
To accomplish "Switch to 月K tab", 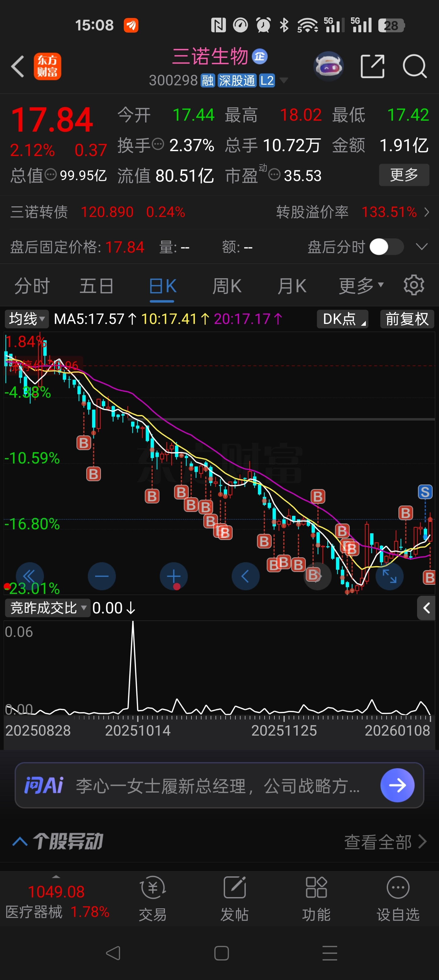I will coord(292,286).
